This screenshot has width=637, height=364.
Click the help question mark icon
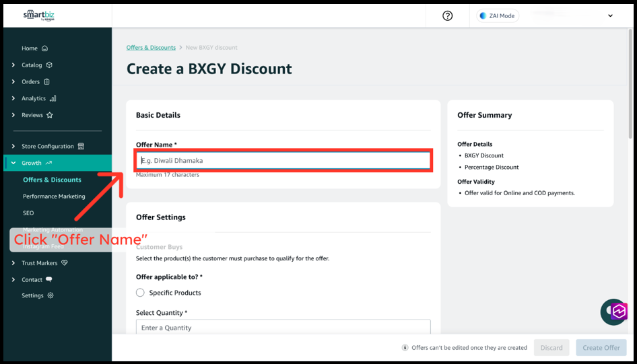click(x=447, y=15)
